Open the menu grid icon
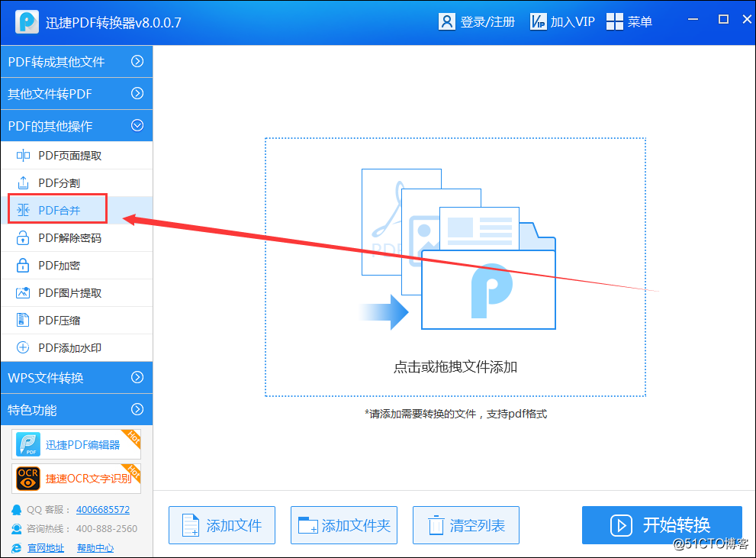This screenshot has width=756, height=558. [x=615, y=21]
